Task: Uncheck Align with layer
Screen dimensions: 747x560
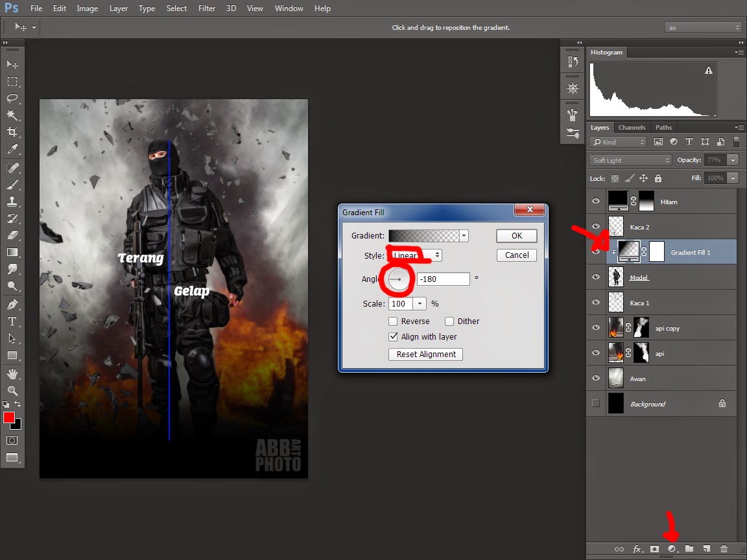Action: click(x=393, y=337)
